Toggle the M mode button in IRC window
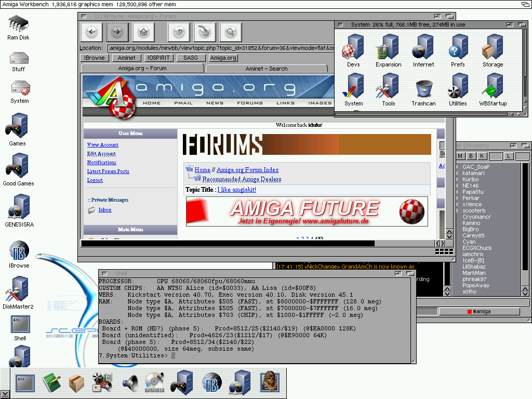The height and width of the screenshot is (399, 532). tap(460, 156)
